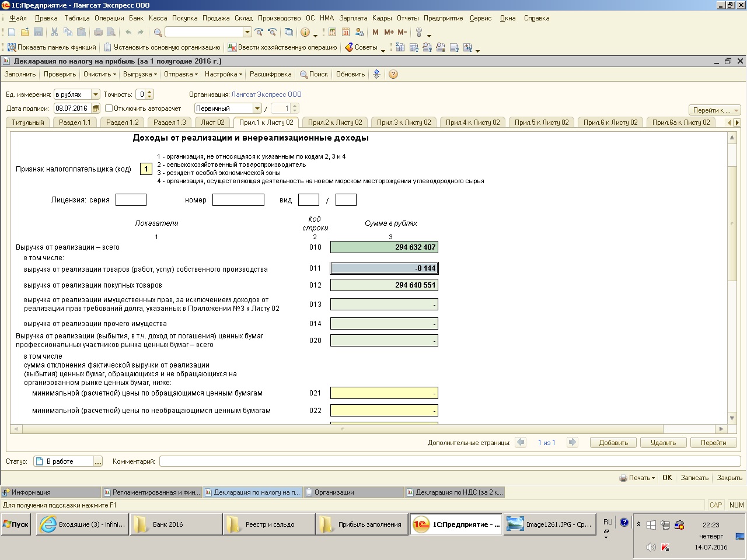Click the help question mark icon
Viewport: 747px width, 560px height.
pos(393,74)
